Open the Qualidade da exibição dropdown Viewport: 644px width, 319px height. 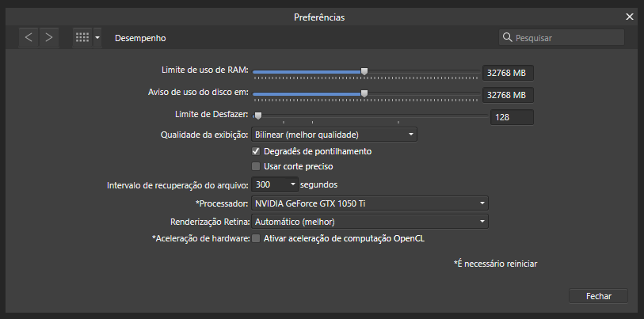(334, 135)
